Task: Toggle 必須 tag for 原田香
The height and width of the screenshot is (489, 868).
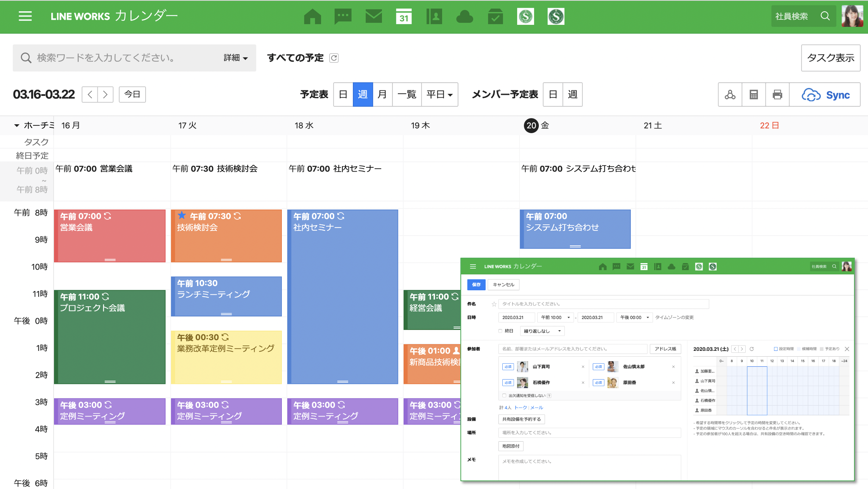Action: 598,383
